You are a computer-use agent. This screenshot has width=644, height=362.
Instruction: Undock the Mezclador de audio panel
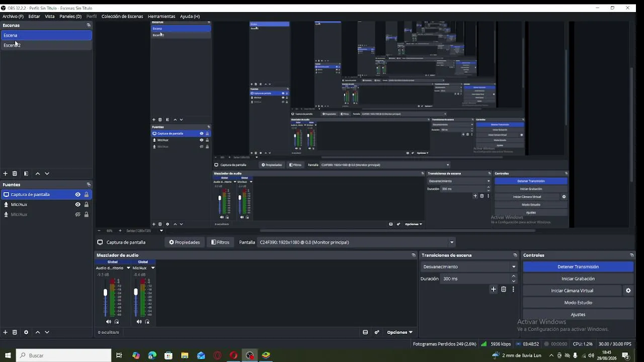tap(414, 255)
